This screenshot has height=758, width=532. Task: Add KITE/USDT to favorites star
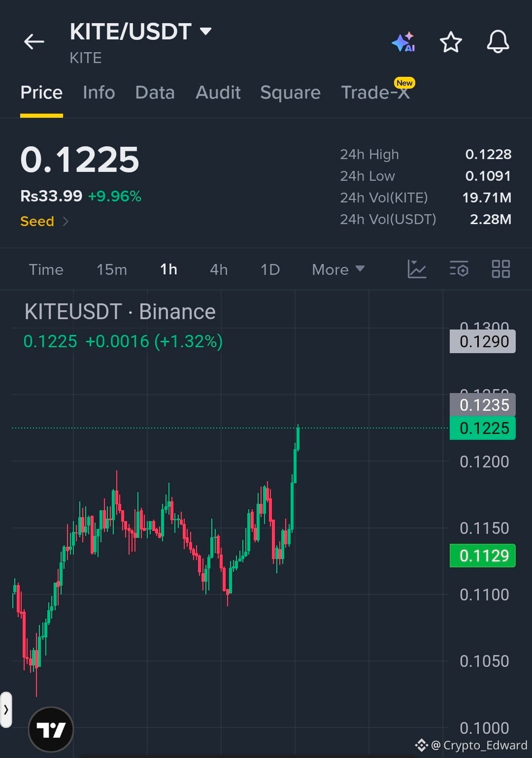[x=451, y=42]
